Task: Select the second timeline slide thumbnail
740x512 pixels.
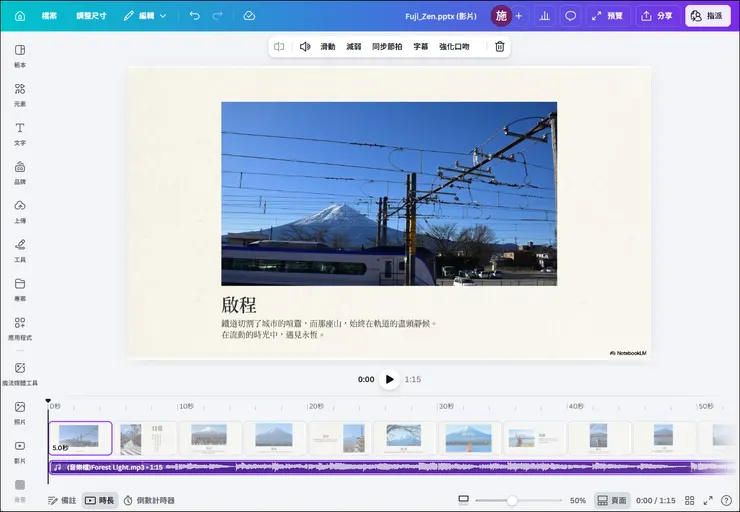Action: [146, 438]
